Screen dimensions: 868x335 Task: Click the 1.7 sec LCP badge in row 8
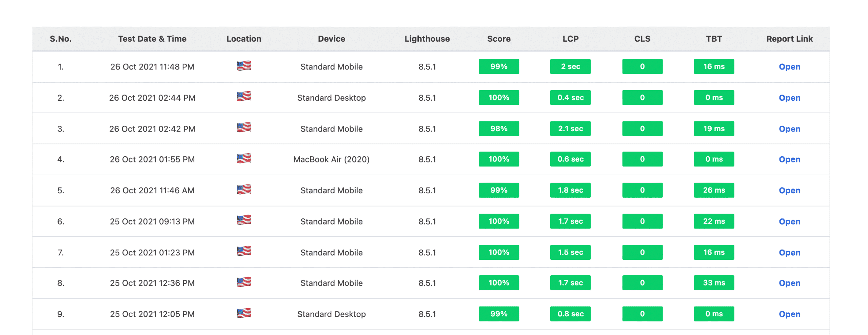pos(570,283)
